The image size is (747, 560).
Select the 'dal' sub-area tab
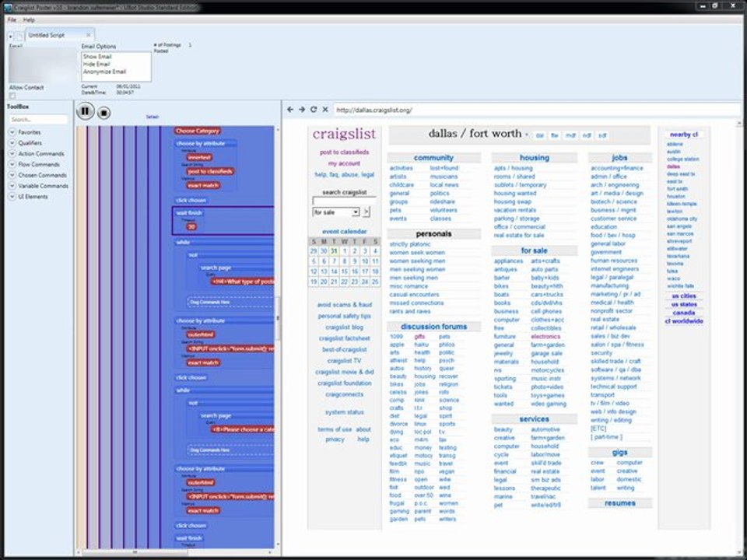[x=540, y=135]
